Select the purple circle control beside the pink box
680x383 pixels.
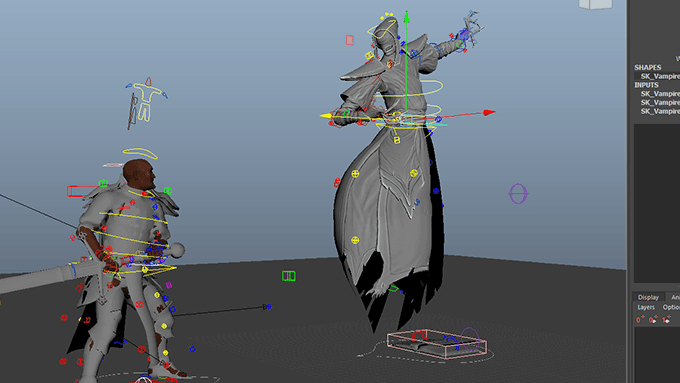coord(469,339)
